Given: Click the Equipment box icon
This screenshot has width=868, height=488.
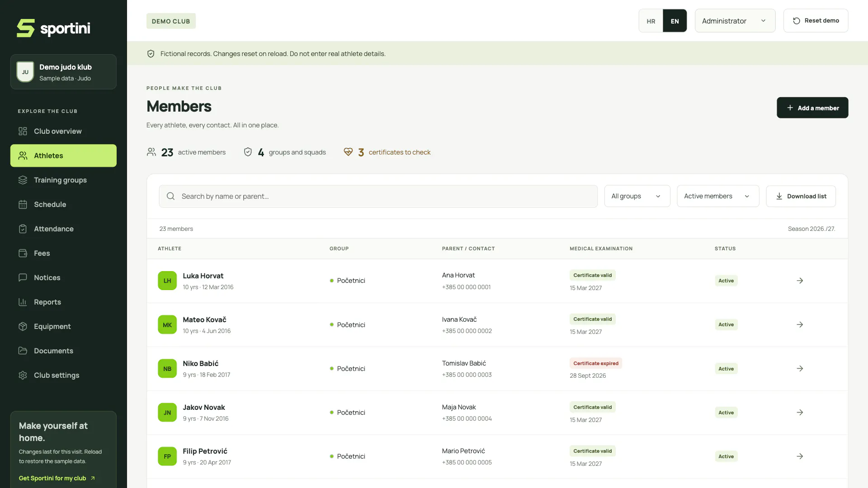Looking at the screenshot, I should click(23, 326).
